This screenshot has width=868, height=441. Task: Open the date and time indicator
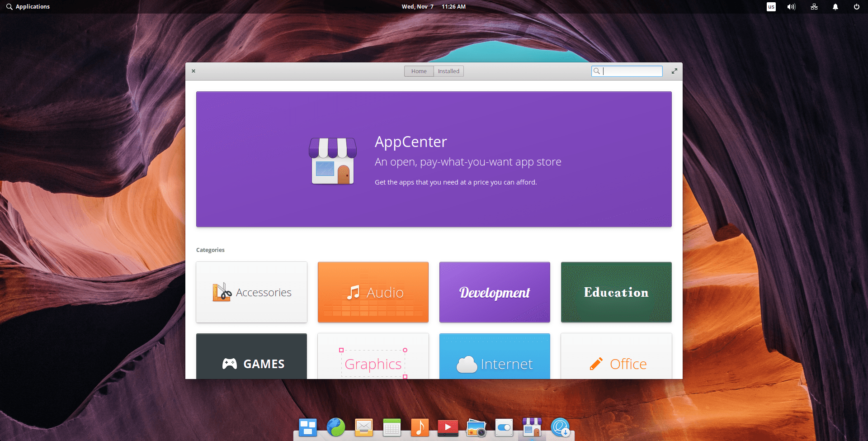(434, 7)
